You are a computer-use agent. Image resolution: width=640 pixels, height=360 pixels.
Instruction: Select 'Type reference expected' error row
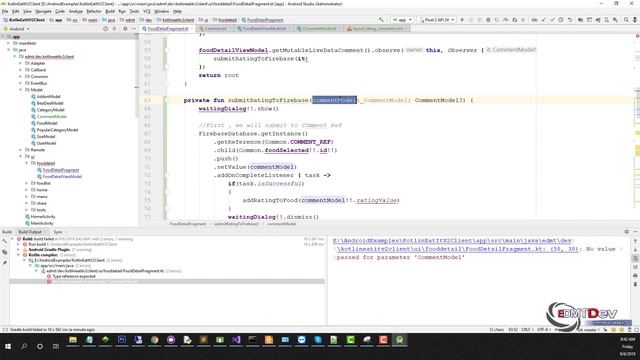pyautogui.click(x=74, y=276)
